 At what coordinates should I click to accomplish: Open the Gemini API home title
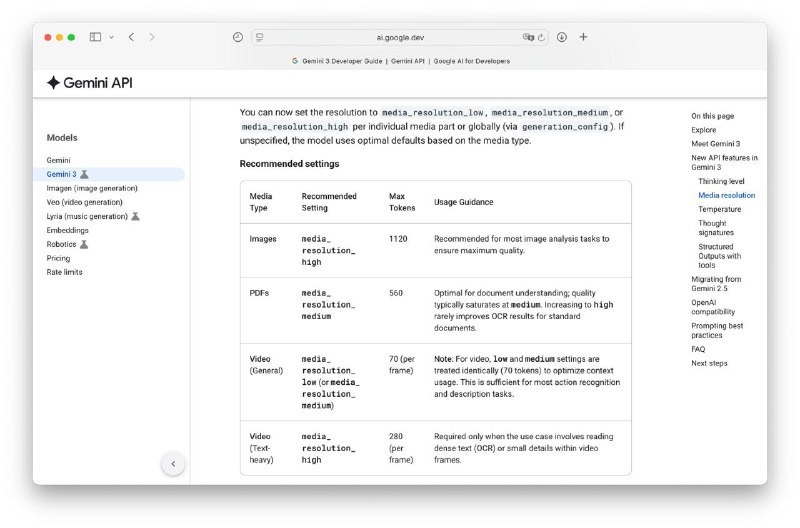(x=97, y=83)
